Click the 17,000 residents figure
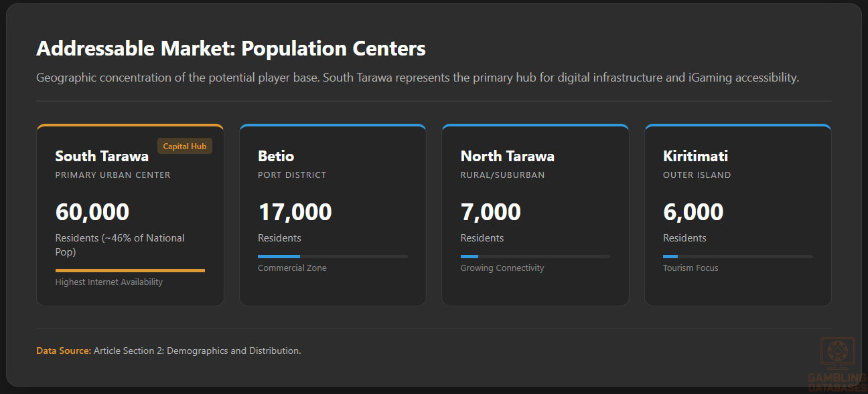 click(295, 212)
